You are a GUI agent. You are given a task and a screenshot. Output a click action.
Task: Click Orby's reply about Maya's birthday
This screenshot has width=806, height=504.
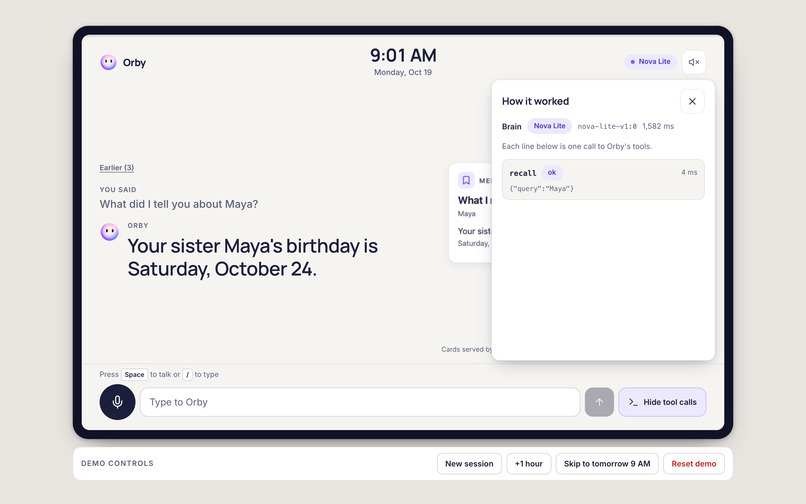point(252,257)
